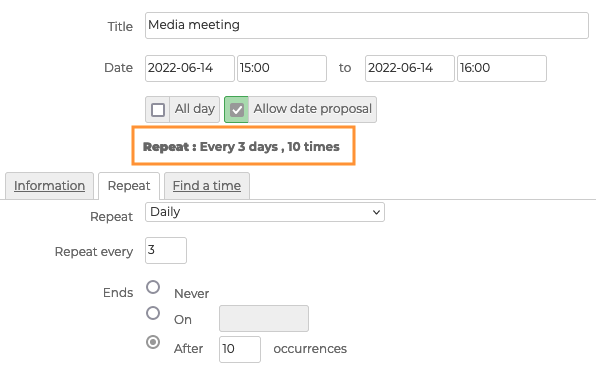The width and height of the screenshot is (596, 374).
Task: Click the Allow date proposal label
Action: pyautogui.click(x=312, y=109)
